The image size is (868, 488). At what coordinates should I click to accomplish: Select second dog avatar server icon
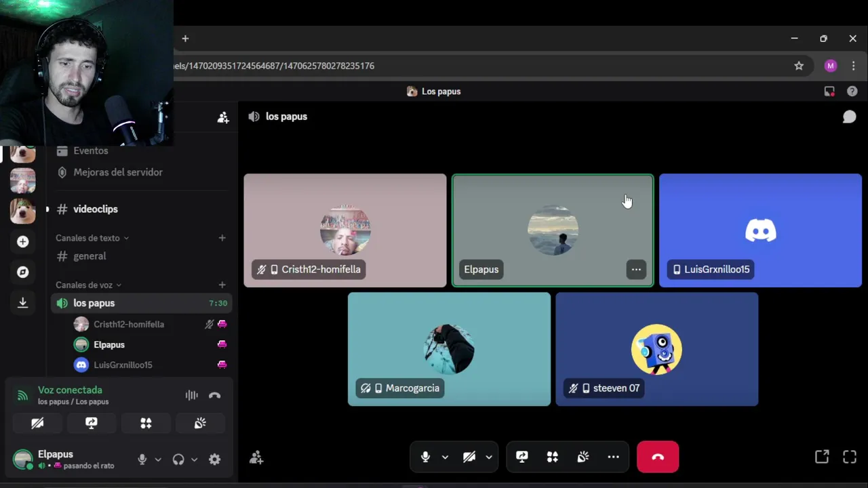pyautogui.click(x=22, y=211)
